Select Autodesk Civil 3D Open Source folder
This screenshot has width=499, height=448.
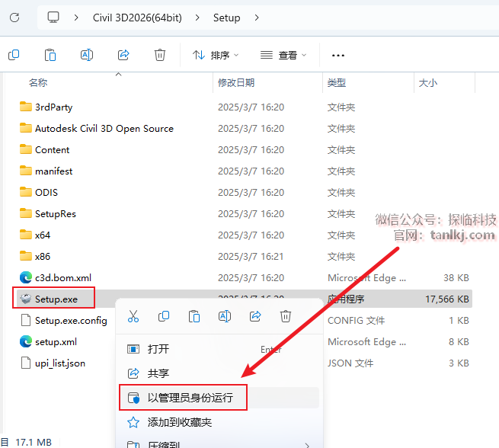tap(104, 128)
